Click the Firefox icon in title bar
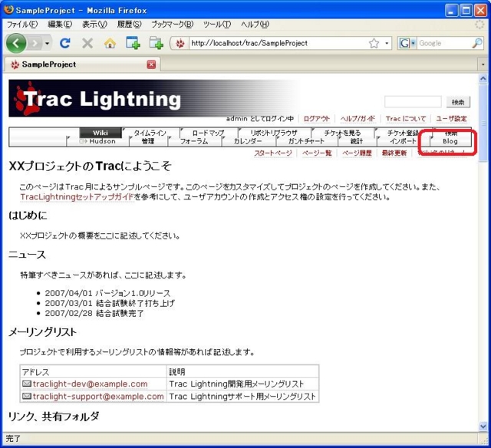Viewport: 491px width, 448px height. pyautogui.click(x=8, y=10)
